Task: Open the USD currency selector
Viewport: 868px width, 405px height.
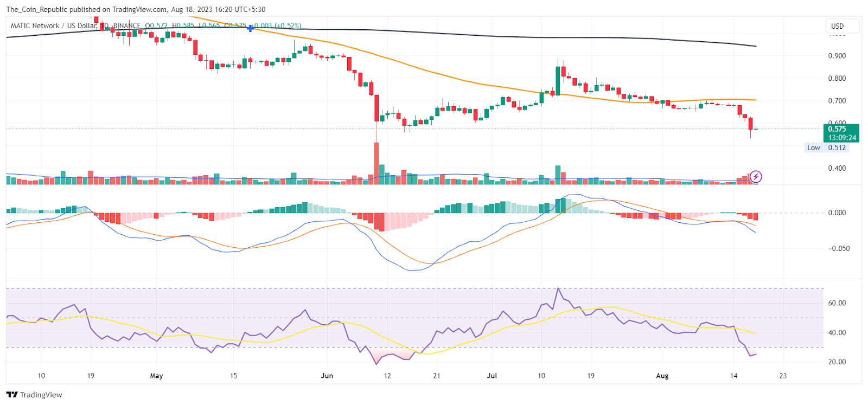Action: click(843, 26)
